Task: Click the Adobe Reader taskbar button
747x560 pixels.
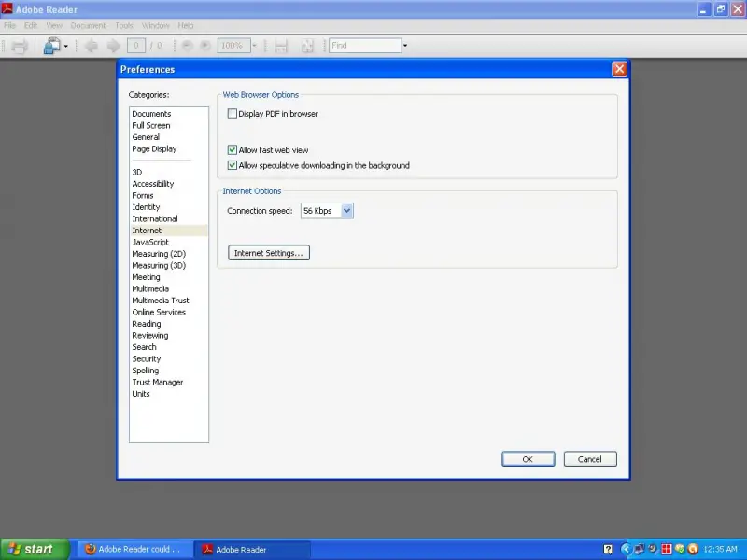Action: 252,549
